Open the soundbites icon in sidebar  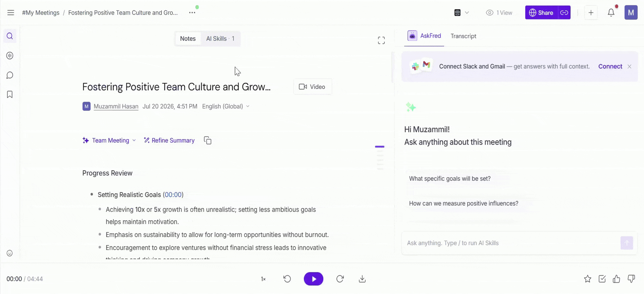coord(10,56)
